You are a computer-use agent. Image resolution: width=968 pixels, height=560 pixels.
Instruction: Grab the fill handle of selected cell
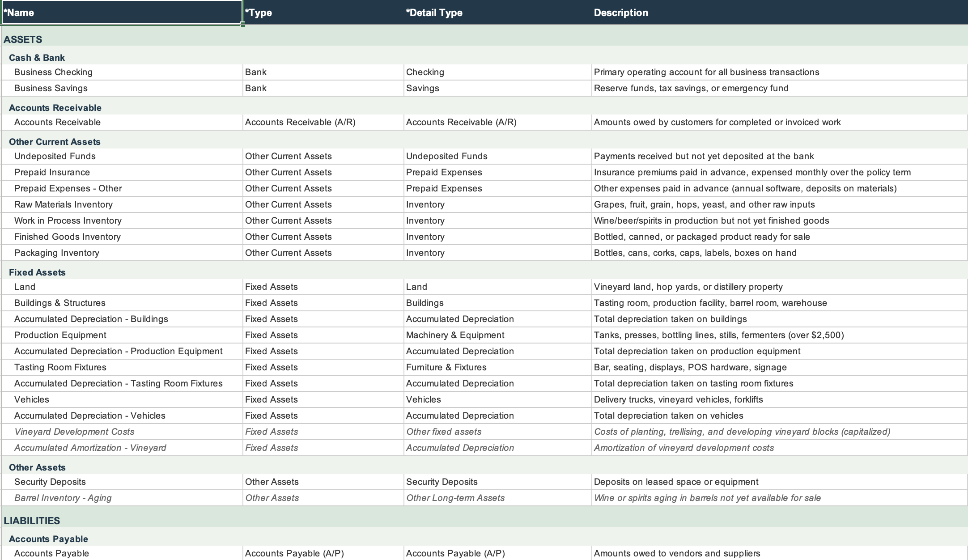[242, 25]
